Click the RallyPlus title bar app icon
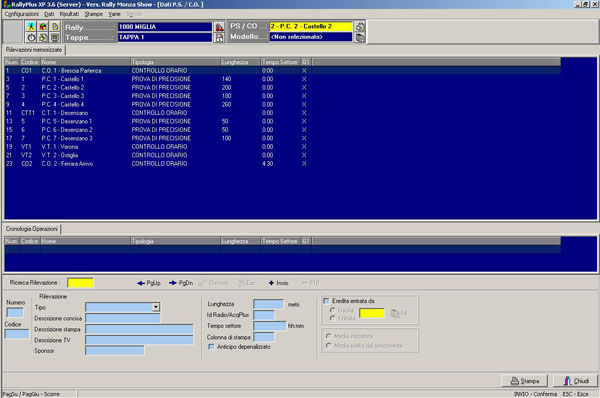The width and height of the screenshot is (600, 398). (6, 5)
